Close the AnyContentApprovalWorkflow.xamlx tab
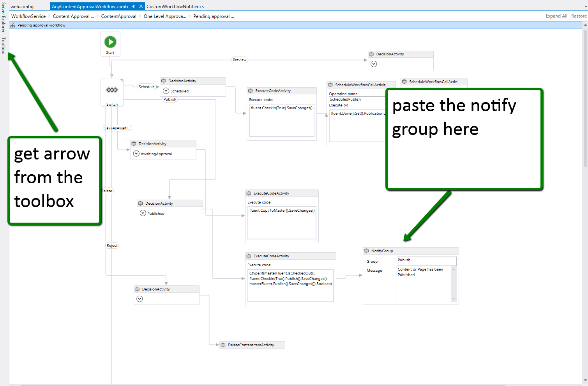The width and height of the screenshot is (588, 386). [x=141, y=7]
